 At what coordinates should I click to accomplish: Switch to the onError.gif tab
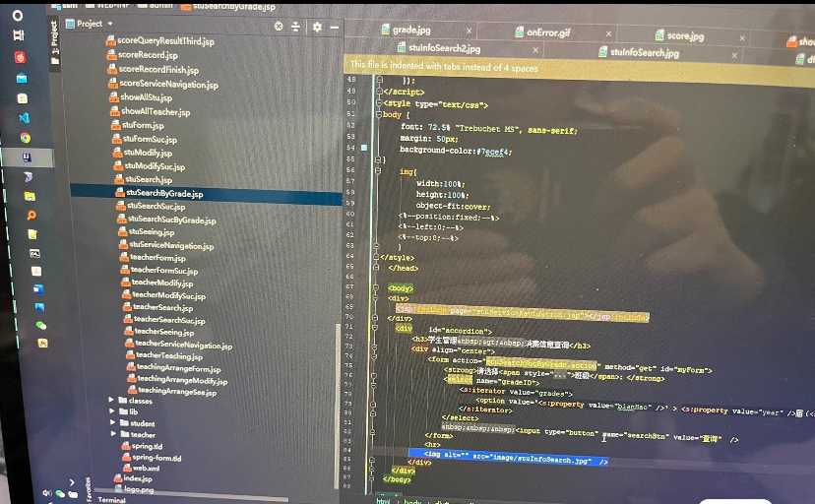(548, 32)
